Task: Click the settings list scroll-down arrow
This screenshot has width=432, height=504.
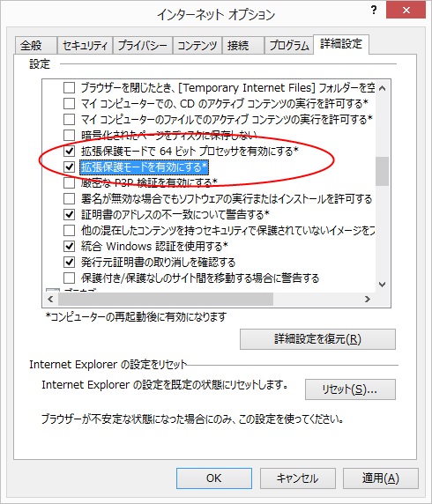Action: pos(382,285)
